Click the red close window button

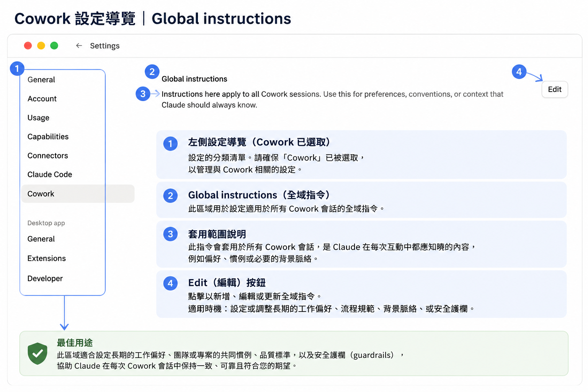coord(28,46)
